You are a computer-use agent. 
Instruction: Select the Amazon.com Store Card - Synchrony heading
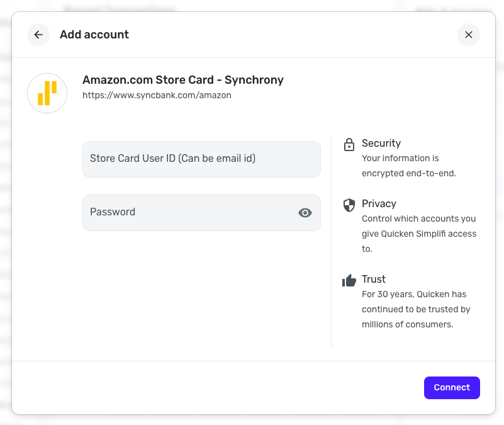pyautogui.click(x=183, y=80)
